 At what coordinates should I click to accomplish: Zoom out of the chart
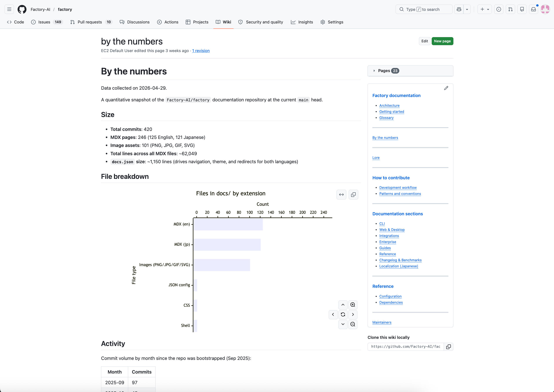coord(353,324)
